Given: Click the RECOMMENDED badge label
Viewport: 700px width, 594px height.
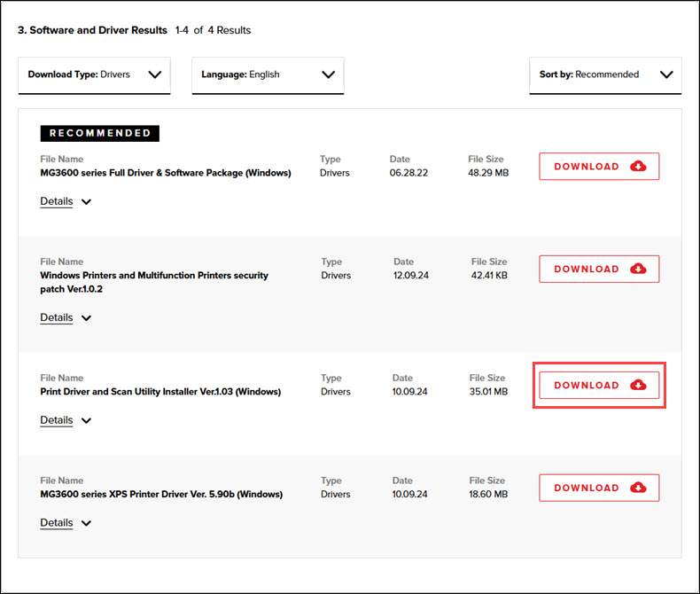Looking at the screenshot, I should [100, 133].
